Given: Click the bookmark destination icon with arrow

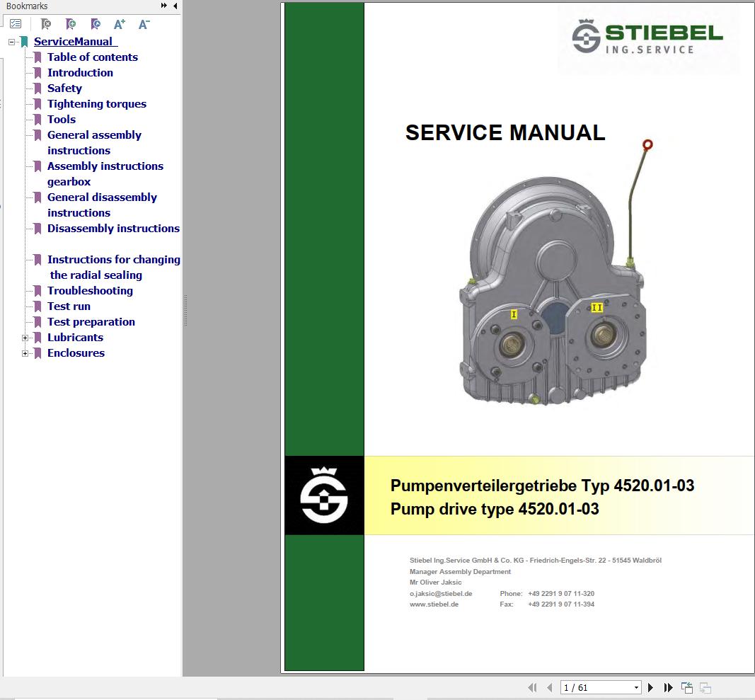Looking at the screenshot, I should [96, 23].
